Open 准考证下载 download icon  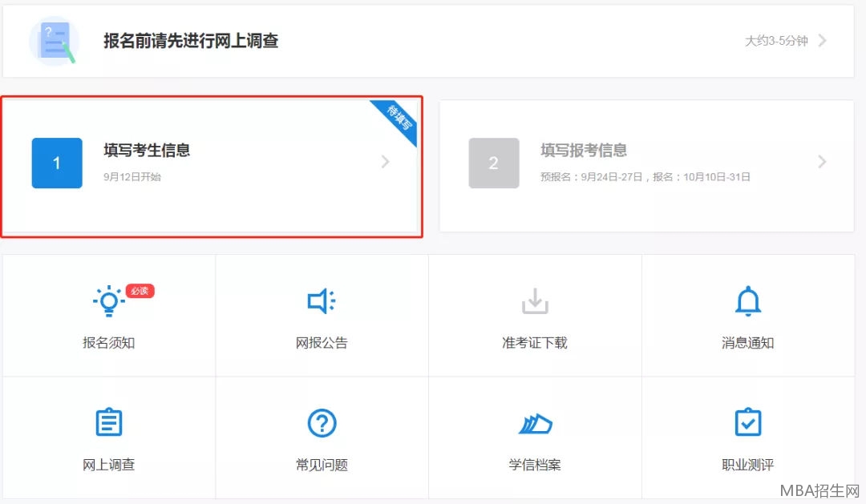click(535, 300)
